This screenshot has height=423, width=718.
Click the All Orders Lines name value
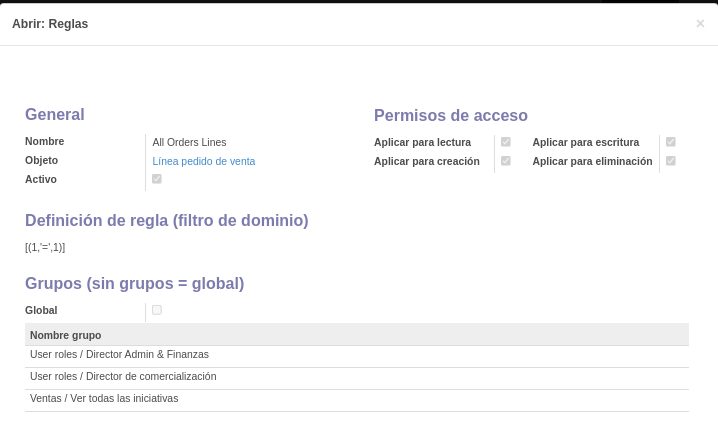click(x=189, y=142)
